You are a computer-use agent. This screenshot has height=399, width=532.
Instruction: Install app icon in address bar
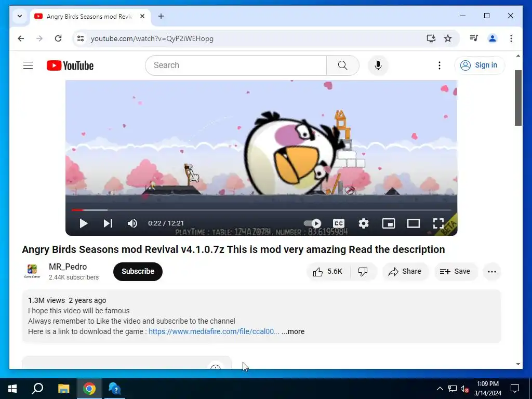[431, 38]
